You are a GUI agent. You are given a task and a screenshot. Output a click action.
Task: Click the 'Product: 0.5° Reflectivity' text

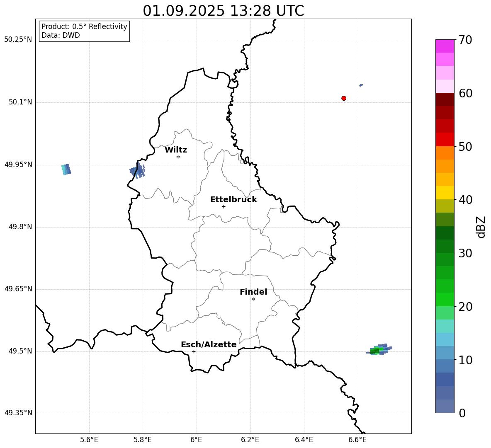84,26
